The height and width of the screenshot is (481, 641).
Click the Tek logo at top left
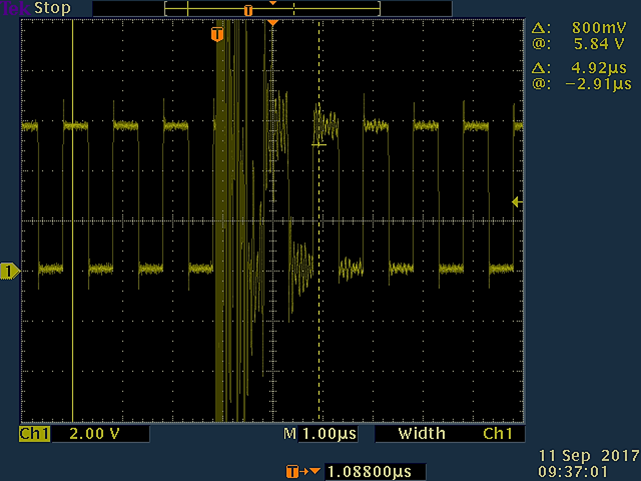pos(16,8)
